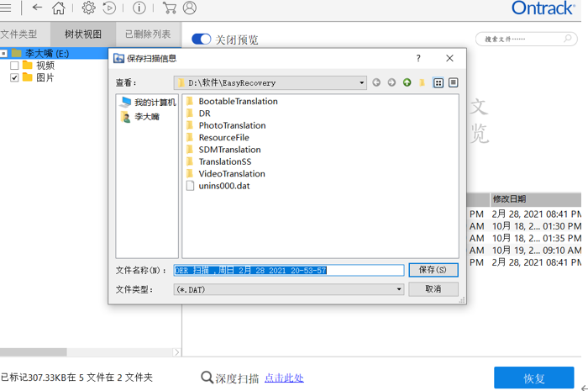Select the ResourceFile folder
Image resolution: width=588 pixels, height=391 pixels.
coord(218,137)
